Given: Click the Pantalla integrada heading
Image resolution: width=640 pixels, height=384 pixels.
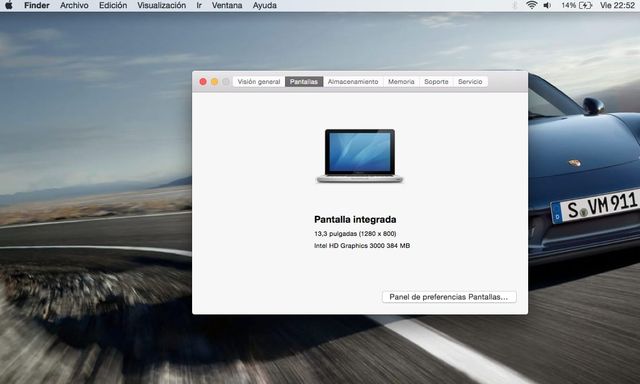Looking at the screenshot, I should [x=355, y=220].
